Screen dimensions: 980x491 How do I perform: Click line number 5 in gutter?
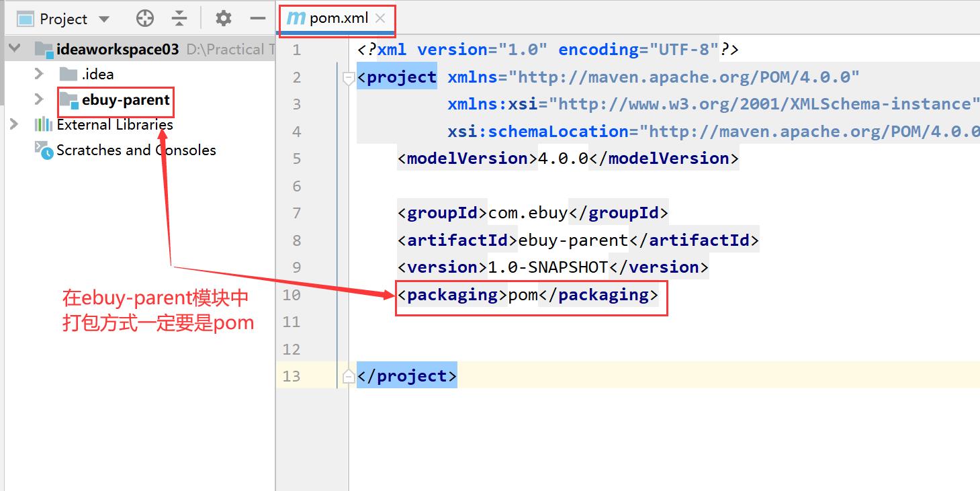click(x=296, y=159)
